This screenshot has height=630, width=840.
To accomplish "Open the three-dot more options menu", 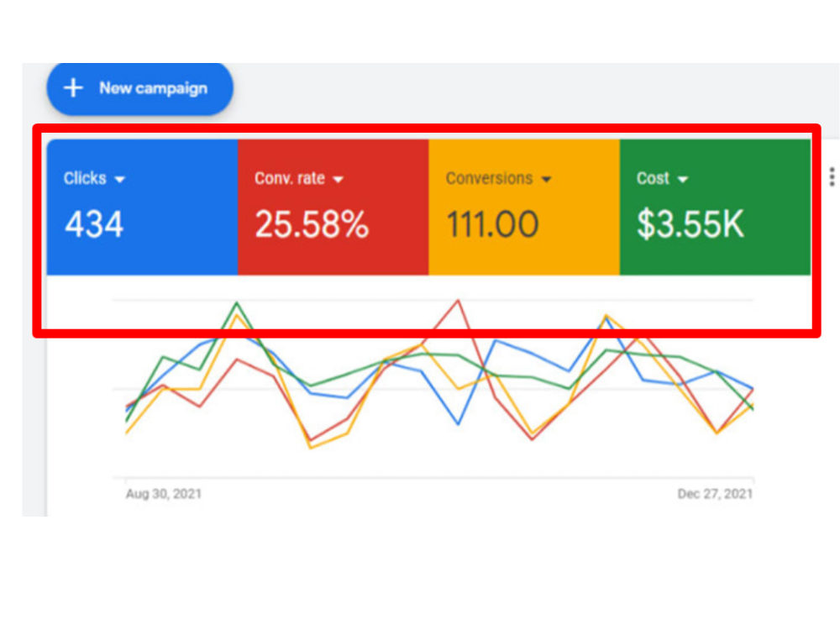I will coord(832,176).
